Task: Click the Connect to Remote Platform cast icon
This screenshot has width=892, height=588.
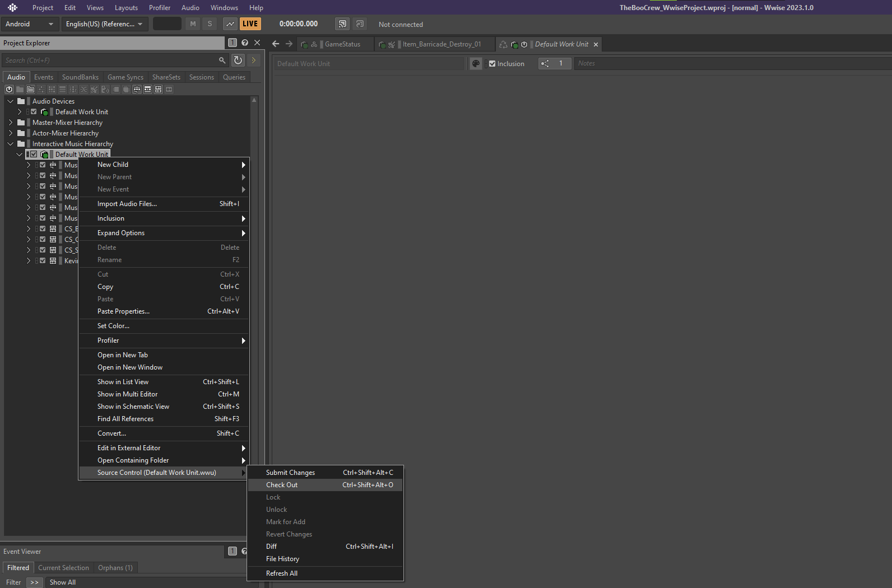Action: point(342,24)
